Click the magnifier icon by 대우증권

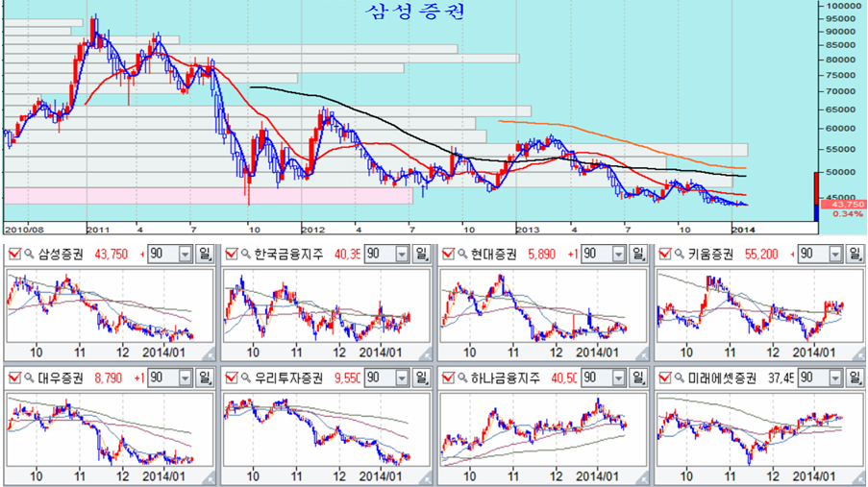(x=30, y=378)
